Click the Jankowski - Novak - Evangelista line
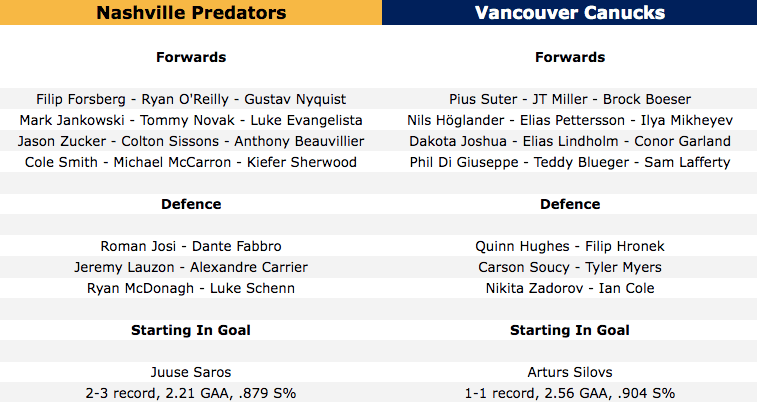 tap(190, 120)
